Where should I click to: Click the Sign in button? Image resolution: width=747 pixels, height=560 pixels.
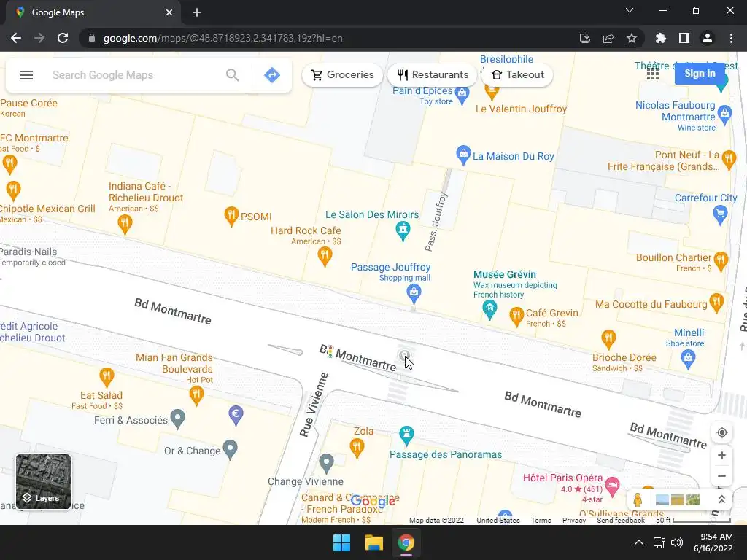(700, 74)
